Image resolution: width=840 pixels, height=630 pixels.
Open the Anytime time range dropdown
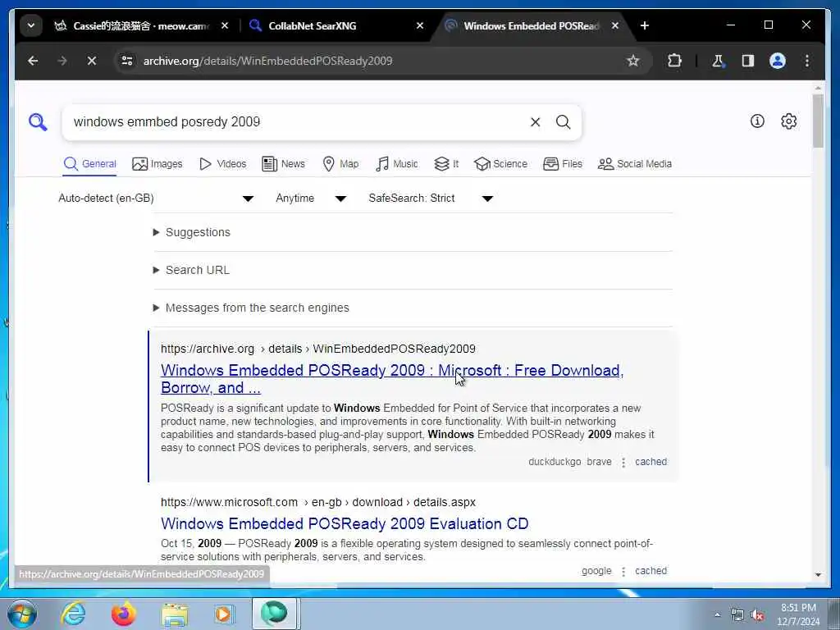click(311, 199)
